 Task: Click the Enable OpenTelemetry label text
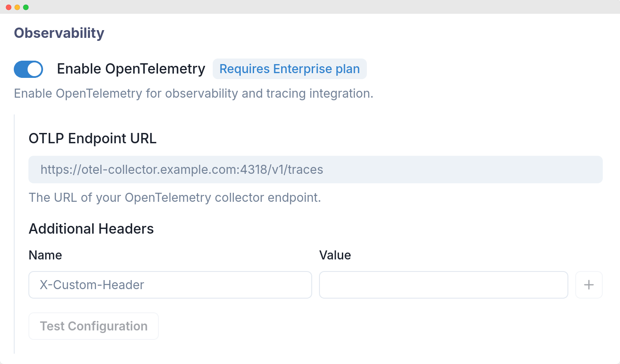coord(131,68)
